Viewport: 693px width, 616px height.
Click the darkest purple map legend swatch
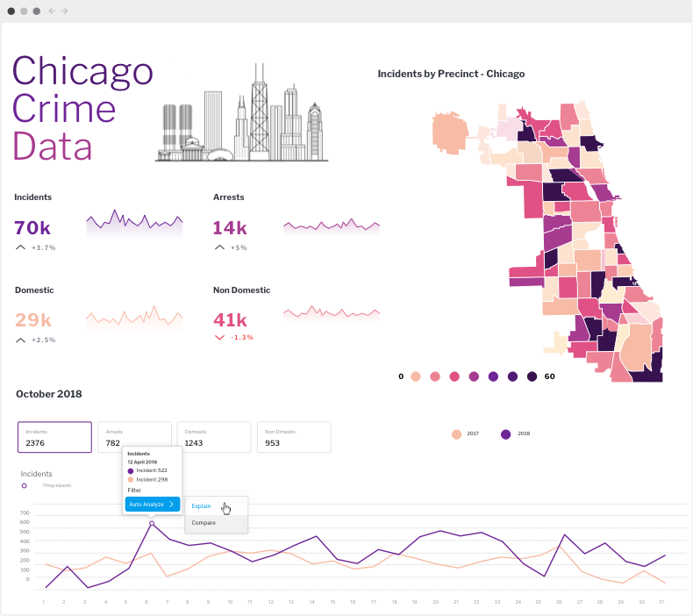(532, 376)
